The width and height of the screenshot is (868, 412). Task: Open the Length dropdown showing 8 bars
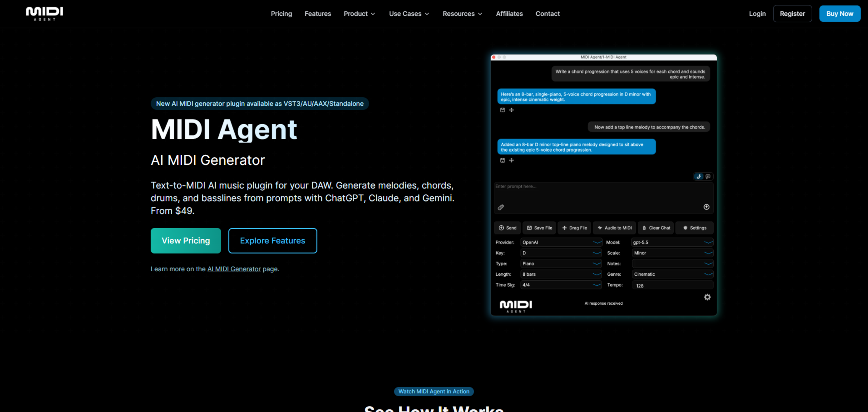[x=561, y=274]
